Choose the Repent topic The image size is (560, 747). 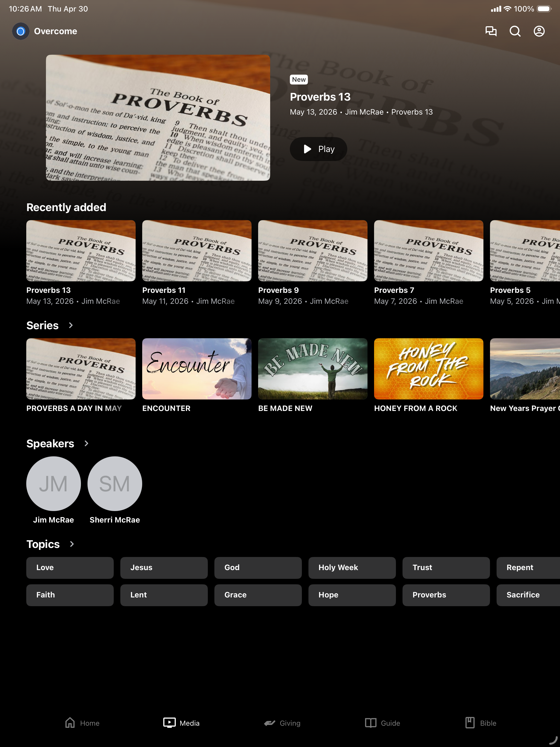coord(528,568)
